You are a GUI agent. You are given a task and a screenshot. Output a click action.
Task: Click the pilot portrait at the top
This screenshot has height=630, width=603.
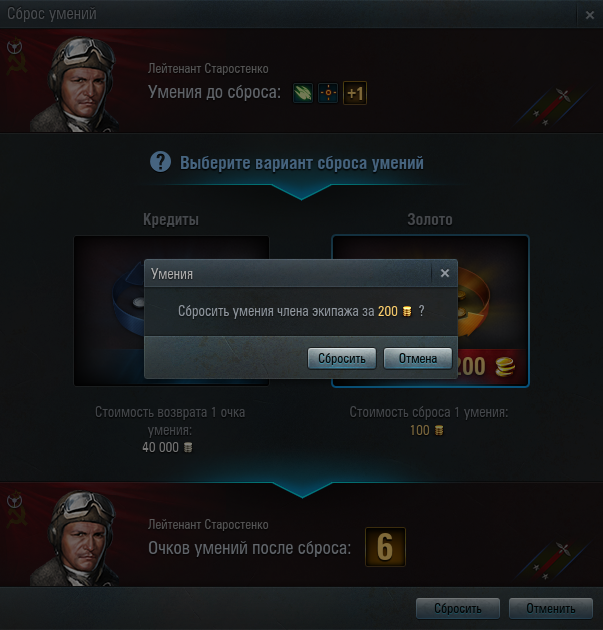(x=76, y=84)
